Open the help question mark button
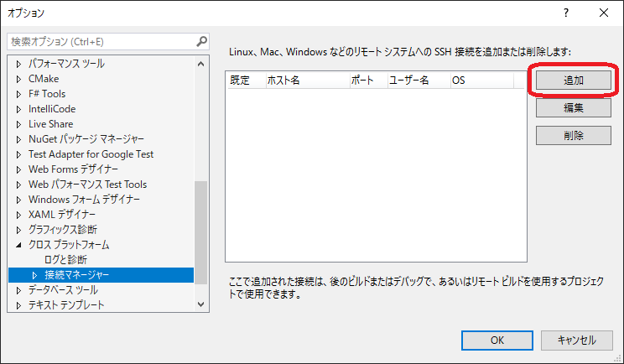Viewport: 624px width, 364px height. pos(566,13)
